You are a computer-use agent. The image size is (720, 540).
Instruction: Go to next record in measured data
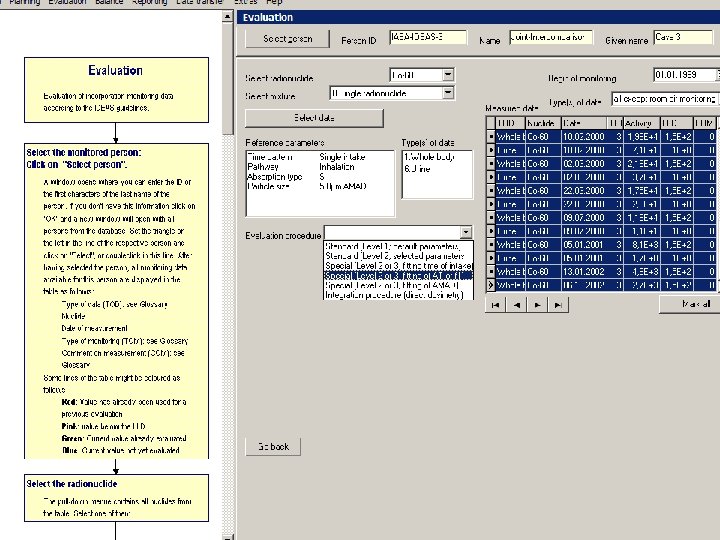click(x=537, y=305)
